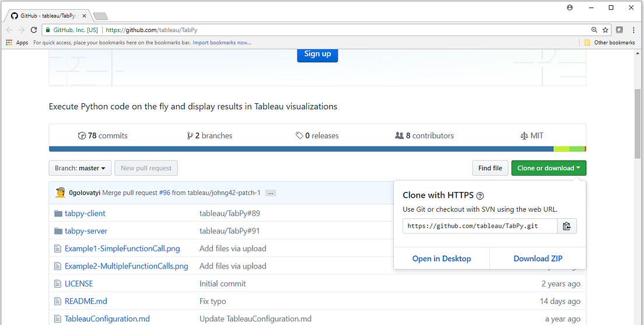The height and width of the screenshot is (325, 644).
Task: View the 2 branches
Action: tap(209, 135)
